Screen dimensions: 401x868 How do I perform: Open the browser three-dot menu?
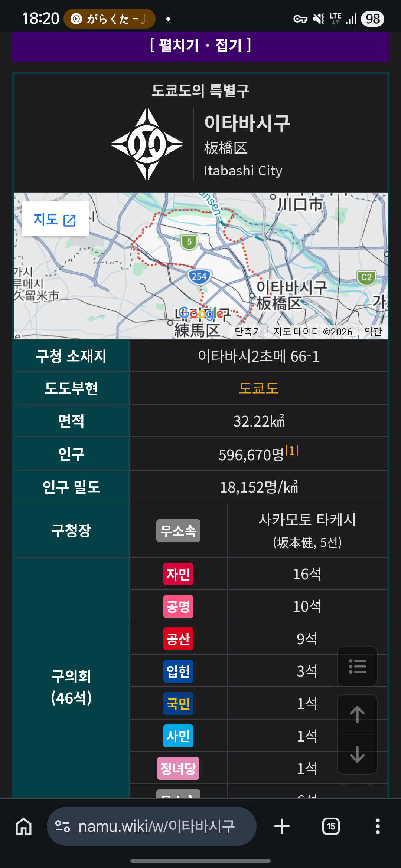click(378, 826)
